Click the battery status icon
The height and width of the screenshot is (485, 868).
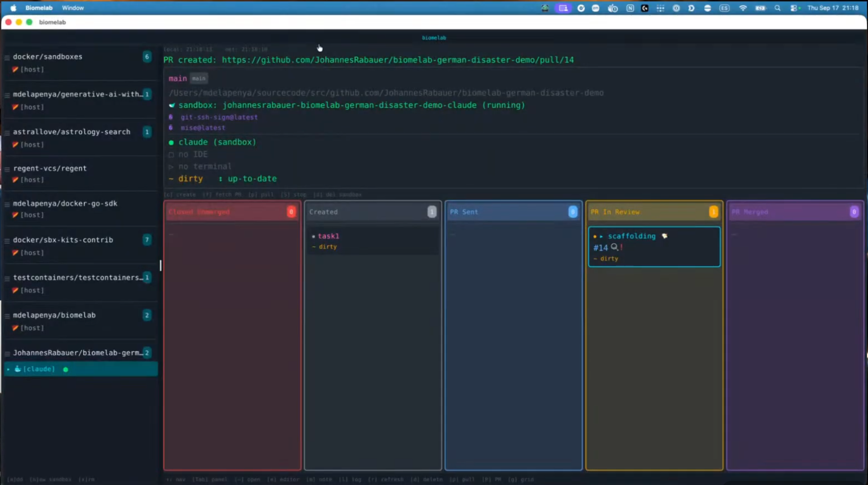(760, 8)
